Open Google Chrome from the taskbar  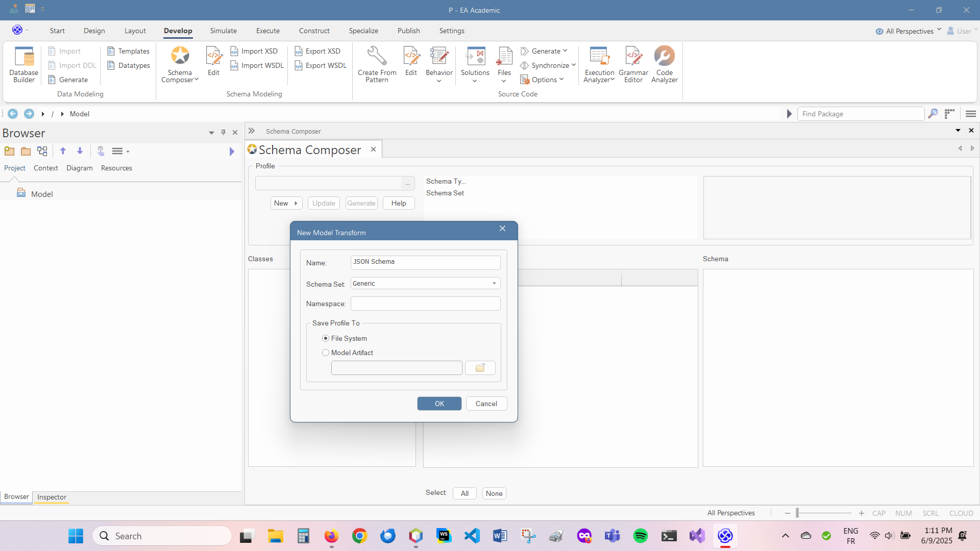(x=360, y=536)
